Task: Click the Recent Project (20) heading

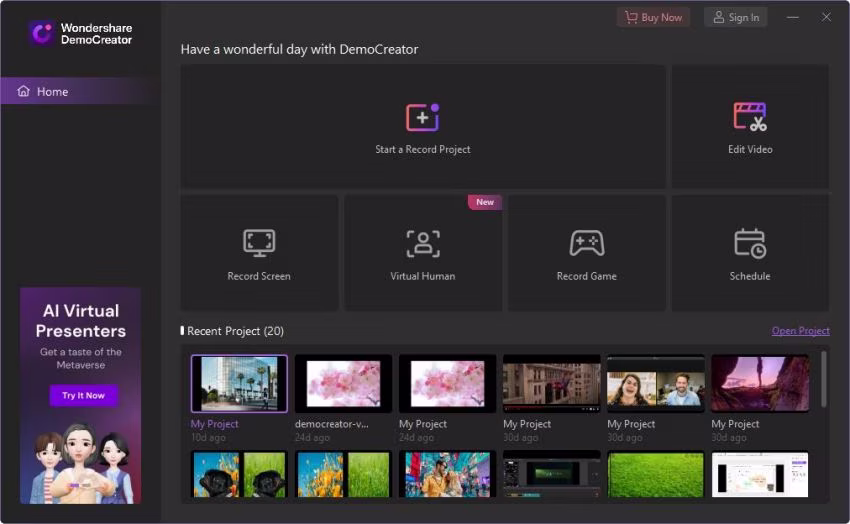Action: [235, 331]
